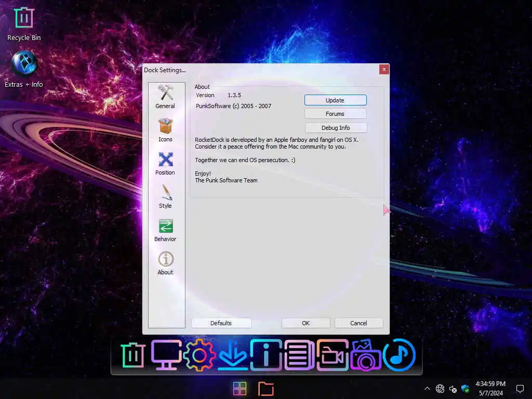Launch the gear settings icon in the dock
The height and width of the screenshot is (399, 532).
tap(199, 355)
